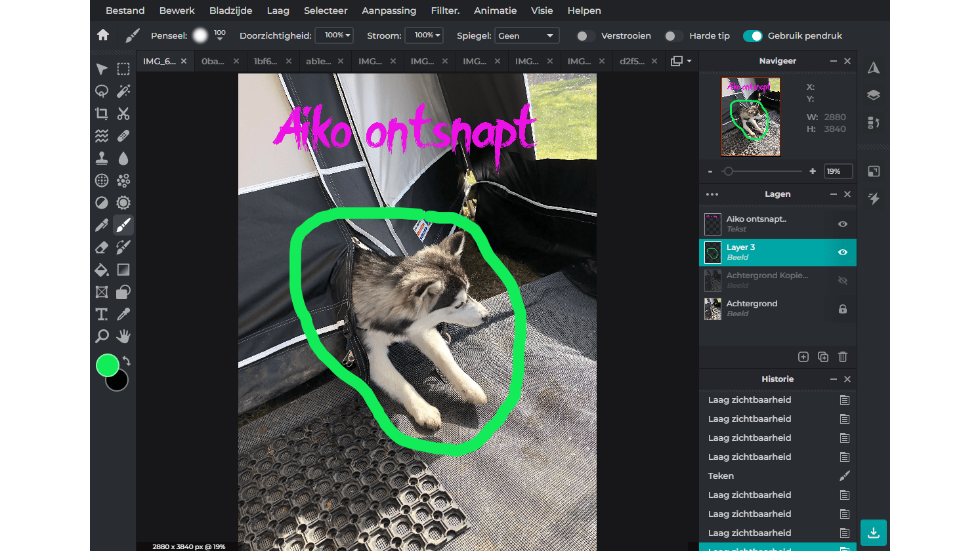Click the black background color swatch

119,382
